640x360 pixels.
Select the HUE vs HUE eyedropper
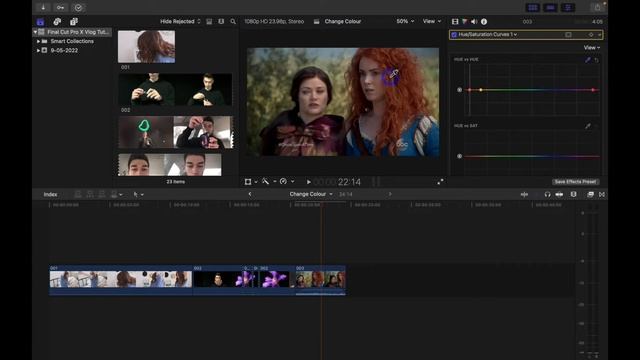pos(588,60)
